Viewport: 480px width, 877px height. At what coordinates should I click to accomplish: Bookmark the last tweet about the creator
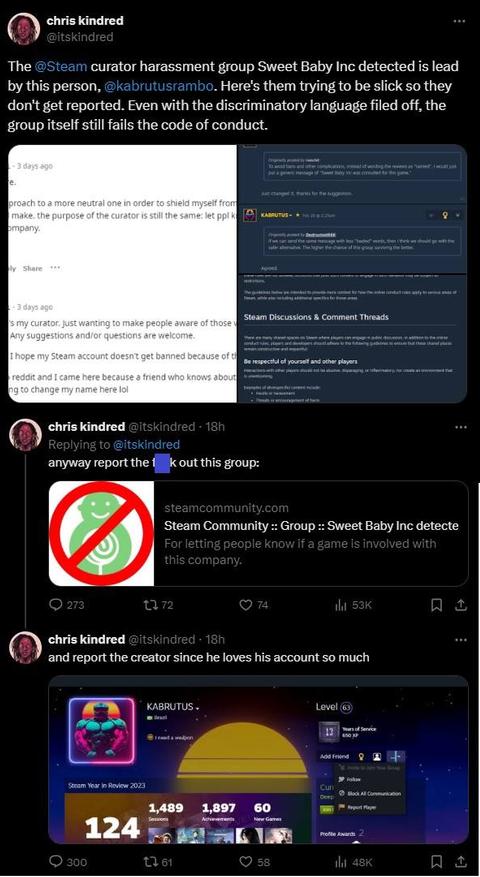point(437,862)
